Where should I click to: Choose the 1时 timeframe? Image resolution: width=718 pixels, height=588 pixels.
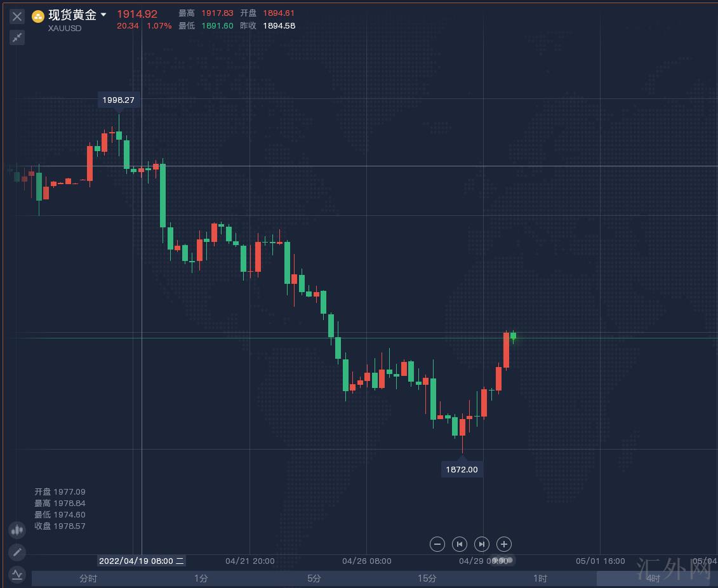pyautogui.click(x=540, y=578)
